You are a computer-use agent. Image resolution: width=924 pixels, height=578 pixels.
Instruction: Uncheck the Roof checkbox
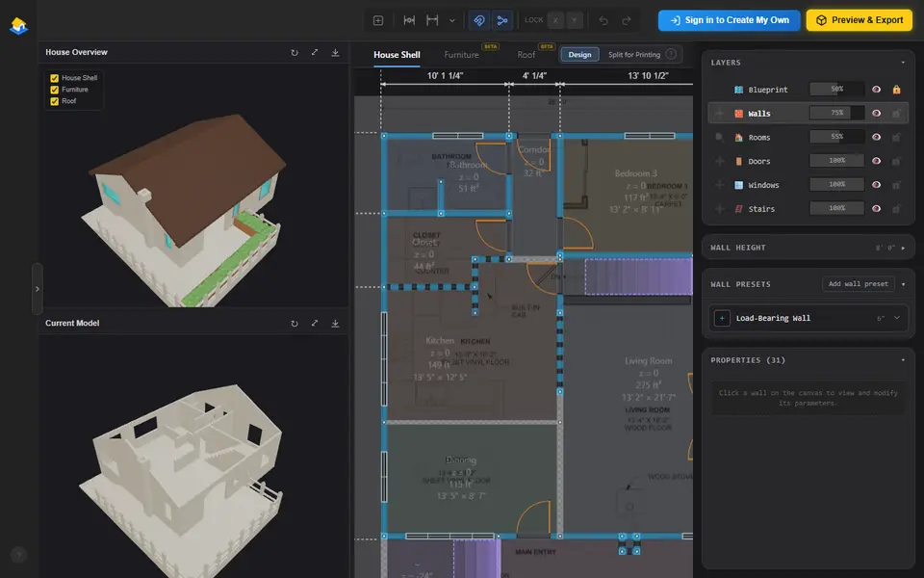click(x=54, y=101)
